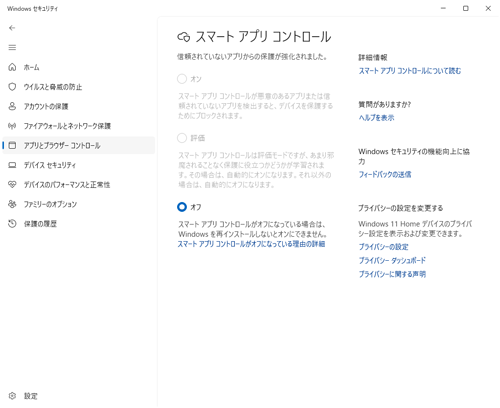Screen dimensions: 500x408
Task: Open デバイスのパフォーマンスと正常性 section
Action: coord(78,184)
